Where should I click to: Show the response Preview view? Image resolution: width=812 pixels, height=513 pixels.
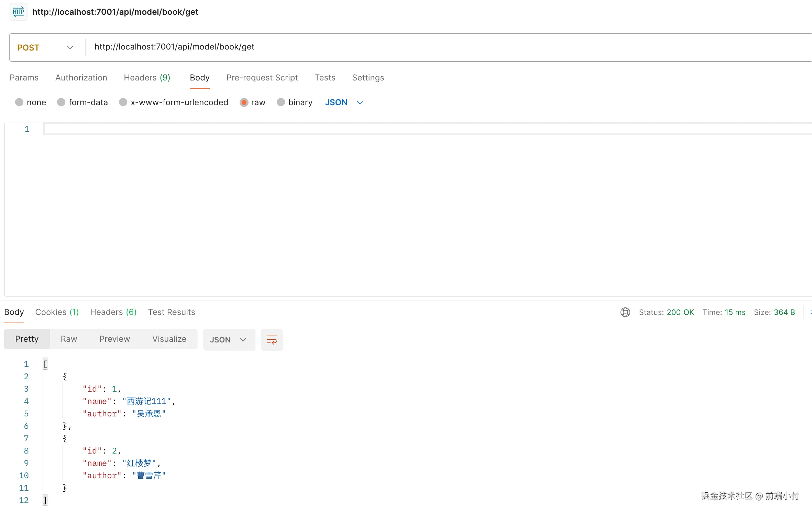tap(114, 339)
